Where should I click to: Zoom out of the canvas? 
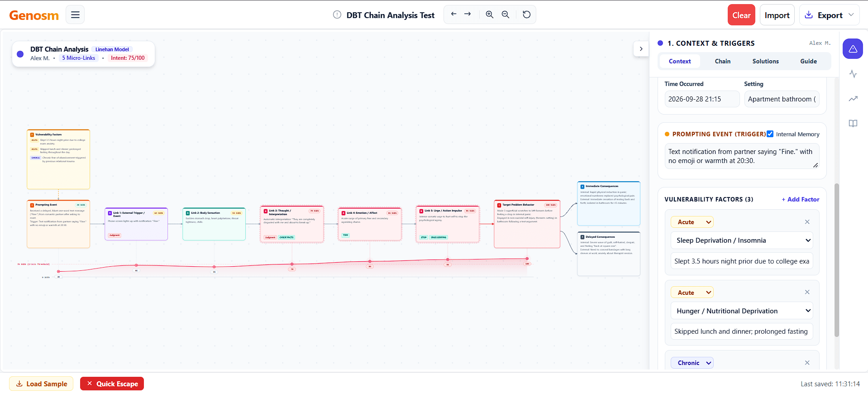click(x=506, y=14)
